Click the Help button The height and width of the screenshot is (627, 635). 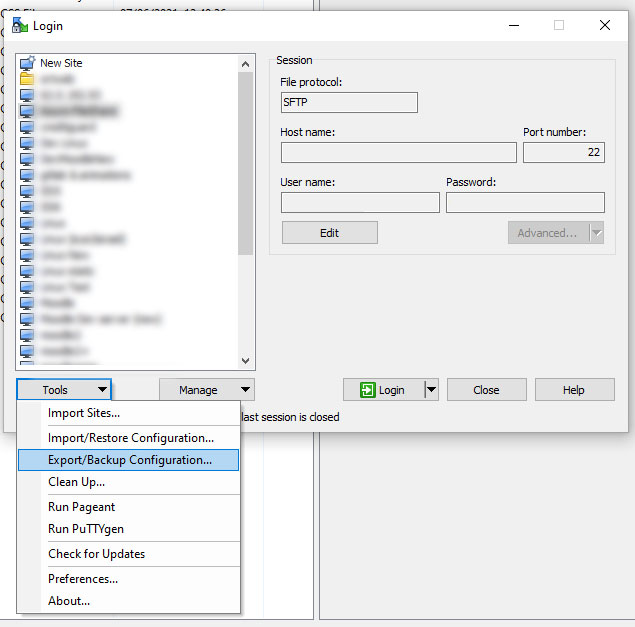pos(574,390)
